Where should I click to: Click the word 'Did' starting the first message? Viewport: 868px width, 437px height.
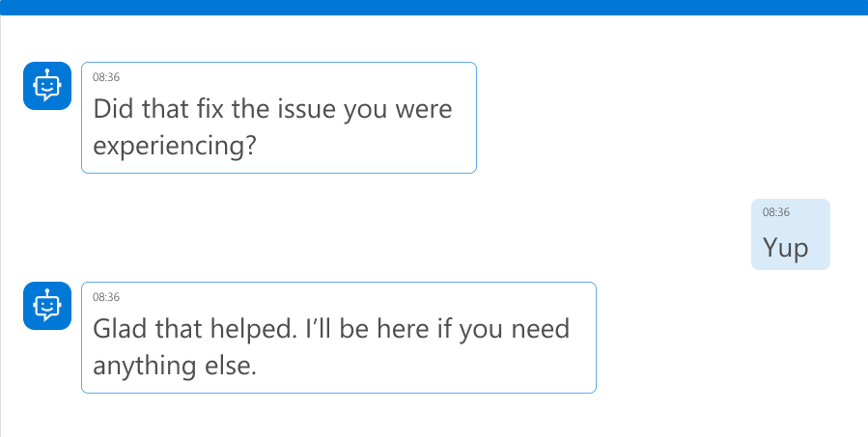[113, 109]
